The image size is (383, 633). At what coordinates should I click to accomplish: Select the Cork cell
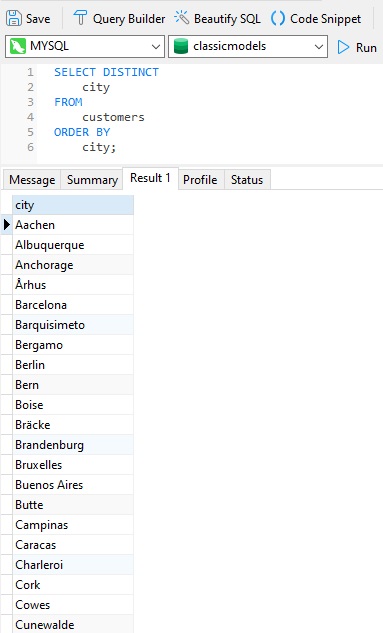pyautogui.click(x=73, y=585)
